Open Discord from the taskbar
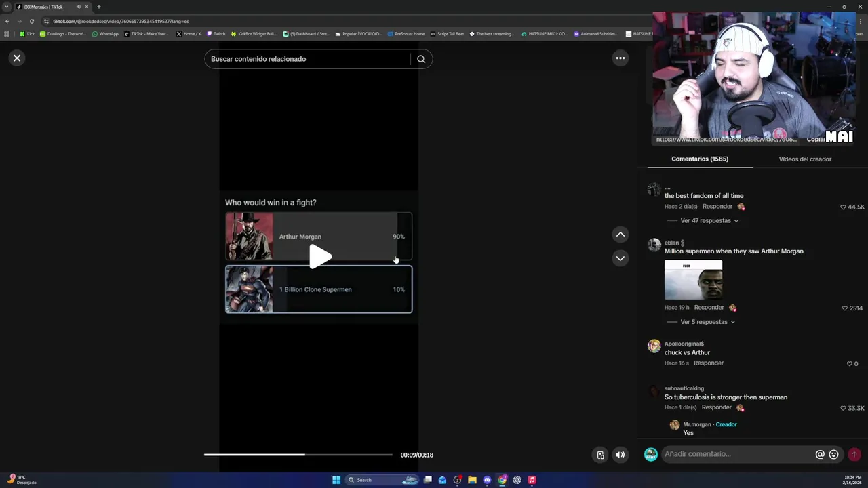 tap(487, 480)
